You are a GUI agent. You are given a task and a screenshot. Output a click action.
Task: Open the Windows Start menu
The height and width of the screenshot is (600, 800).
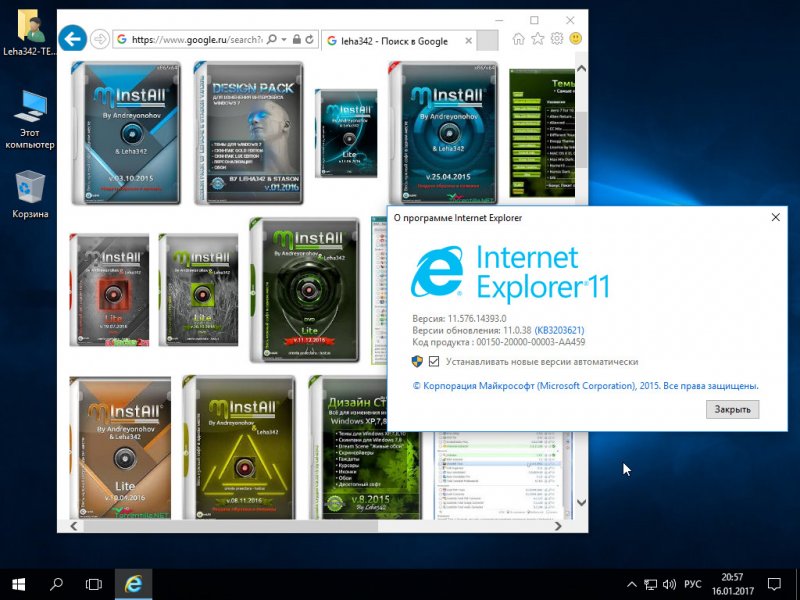coord(18,584)
